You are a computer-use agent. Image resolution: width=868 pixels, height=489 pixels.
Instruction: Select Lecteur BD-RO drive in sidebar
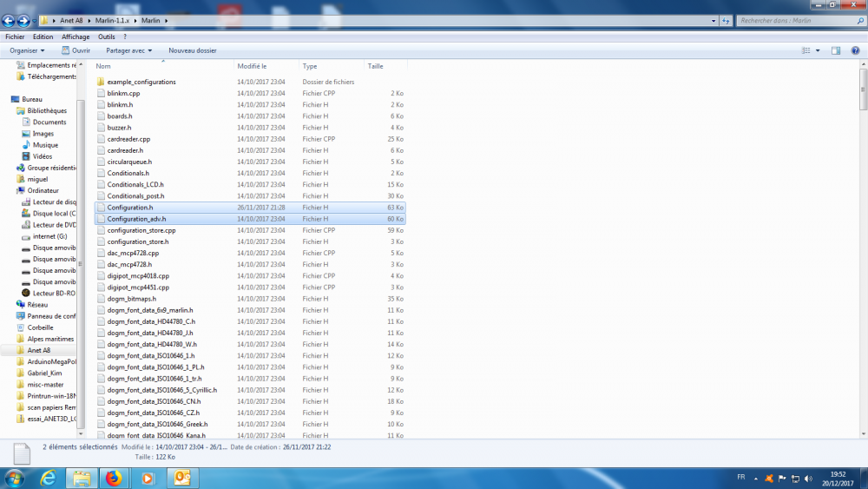[x=54, y=294]
